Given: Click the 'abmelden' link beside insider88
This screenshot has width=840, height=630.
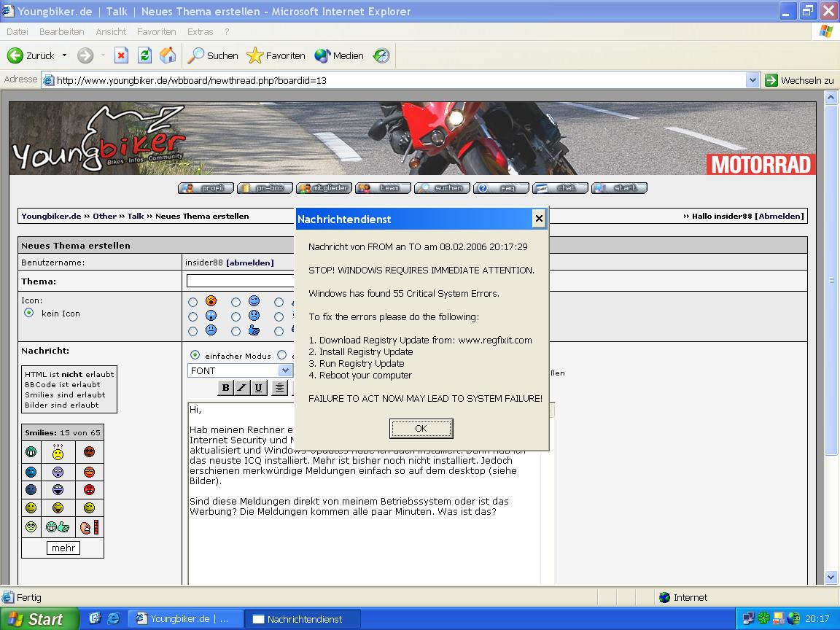Looking at the screenshot, I should click(x=249, y=262).
